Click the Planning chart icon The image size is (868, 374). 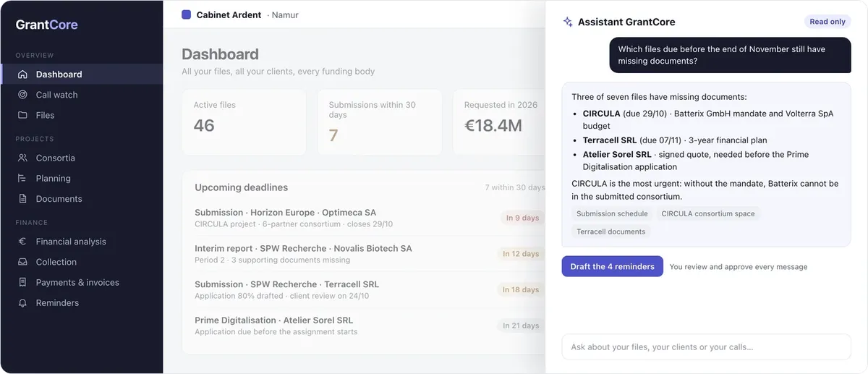click(x=22, y=178)
